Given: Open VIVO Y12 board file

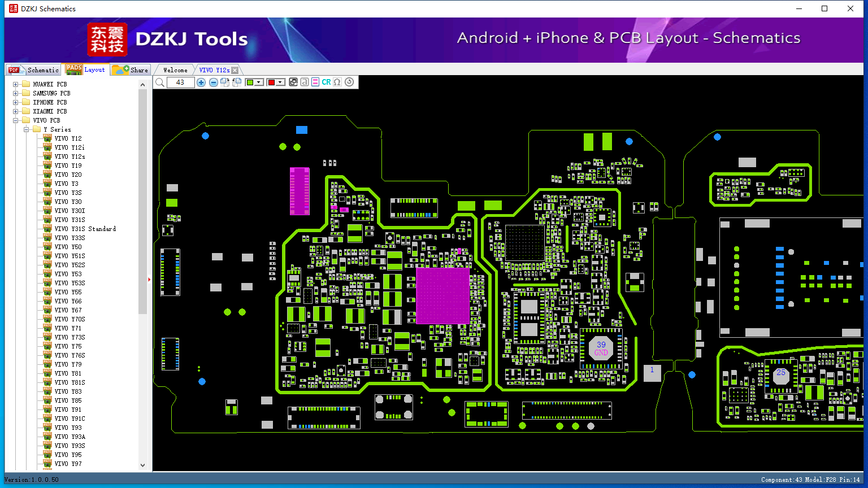Looking at the screenshot, I should pyautogui.click(x=68, y=138).
